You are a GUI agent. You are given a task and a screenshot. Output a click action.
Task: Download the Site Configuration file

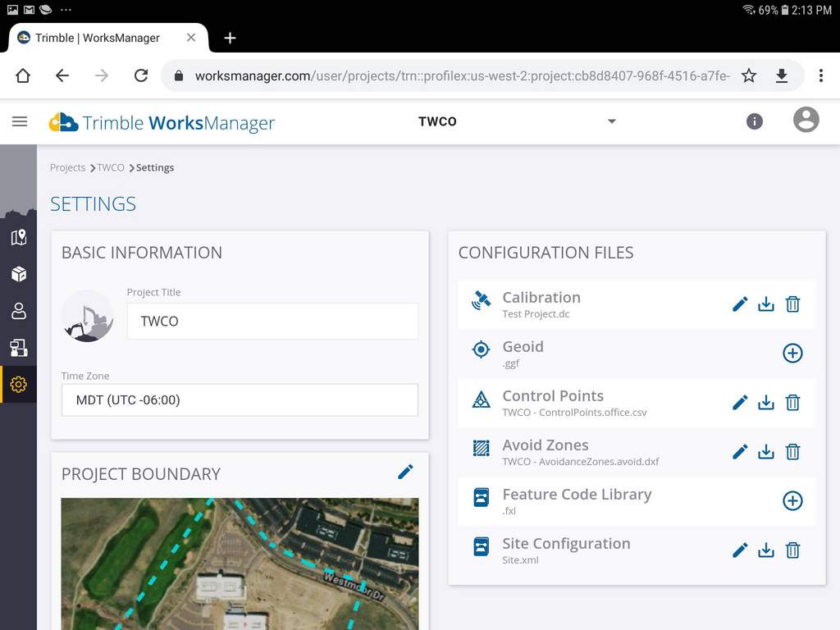click(766, 550)
